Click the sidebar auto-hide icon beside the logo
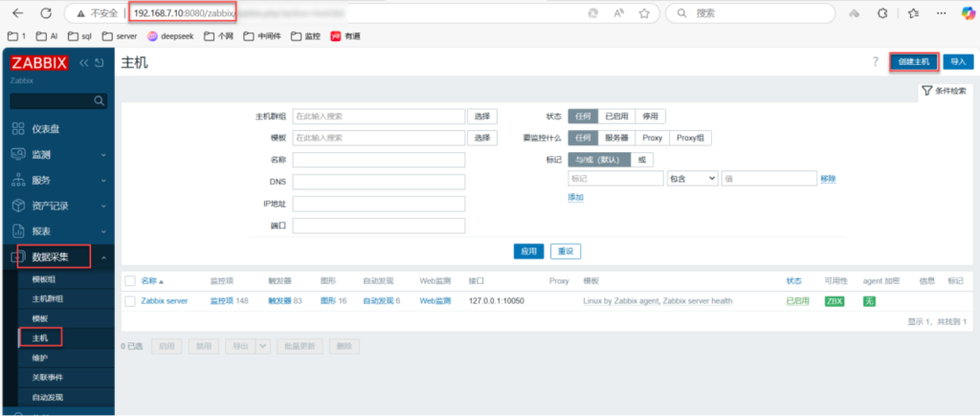 tap(99, 63)
